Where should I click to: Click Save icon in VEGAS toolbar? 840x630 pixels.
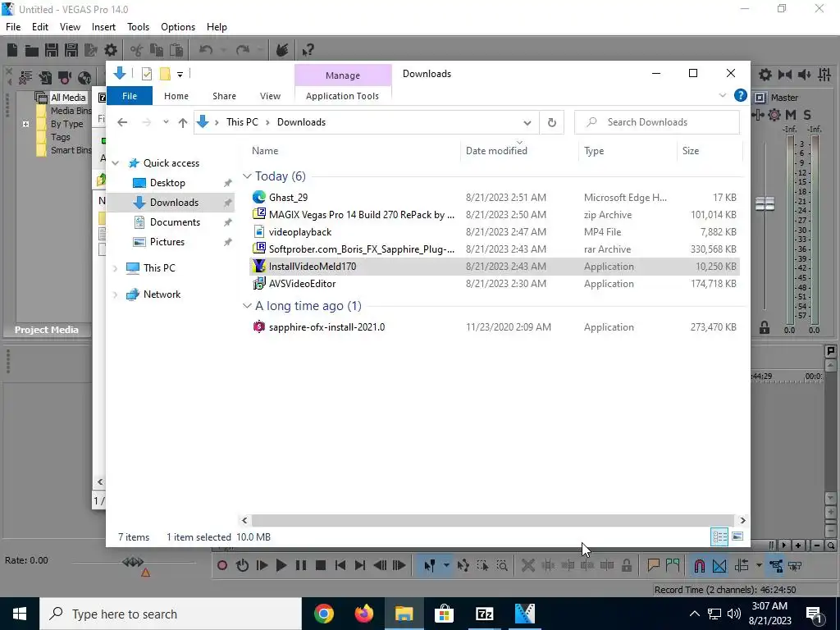52,50
